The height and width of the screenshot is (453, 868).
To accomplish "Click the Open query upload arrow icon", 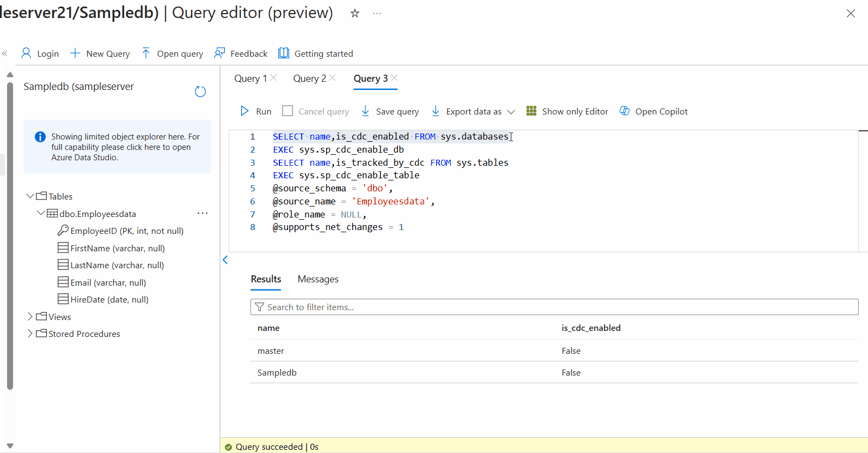I will pos(145,53).
